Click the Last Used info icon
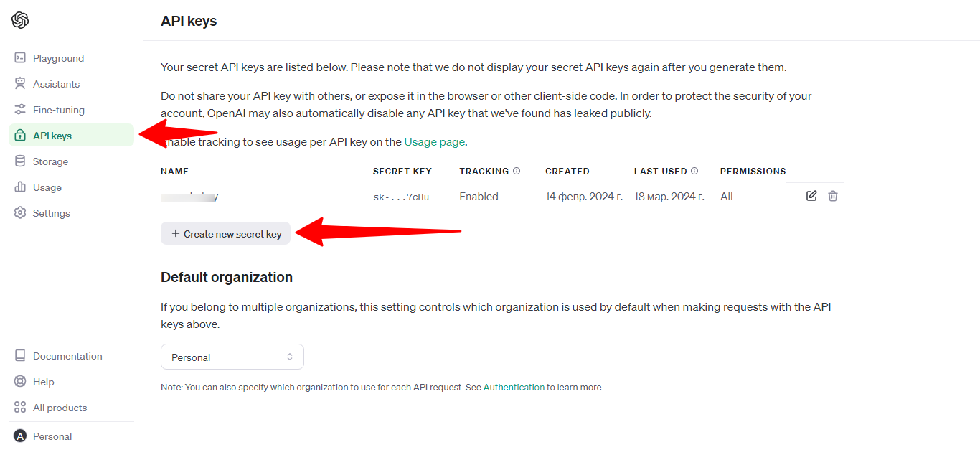This screenshot has width=980, height=460. click(694, 172)
